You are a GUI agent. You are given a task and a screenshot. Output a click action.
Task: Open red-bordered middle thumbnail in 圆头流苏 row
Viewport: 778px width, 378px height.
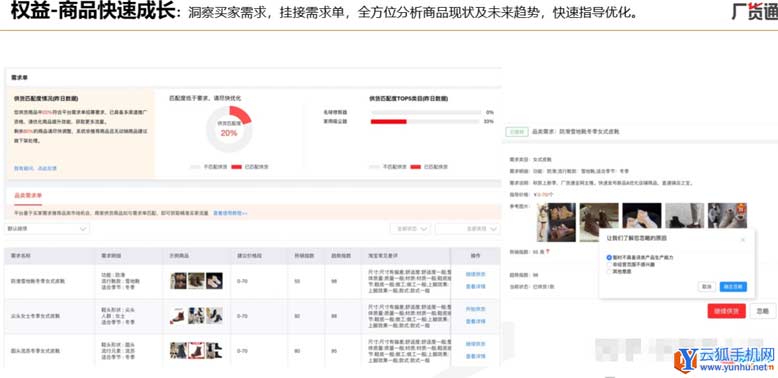[x=196, y=350]
